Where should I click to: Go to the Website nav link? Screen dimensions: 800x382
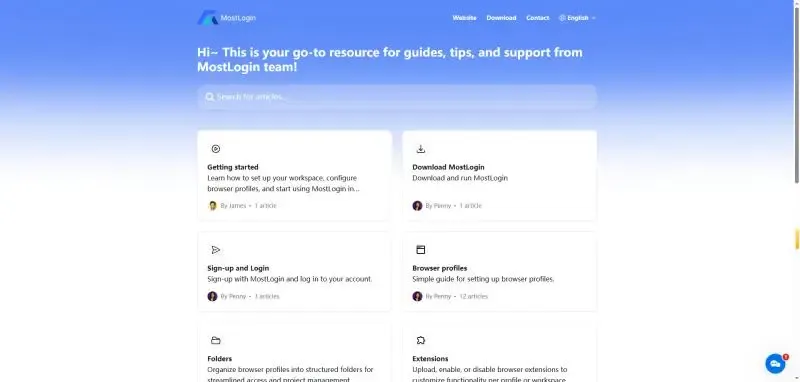pyautogui.click(x=464, y=18)
